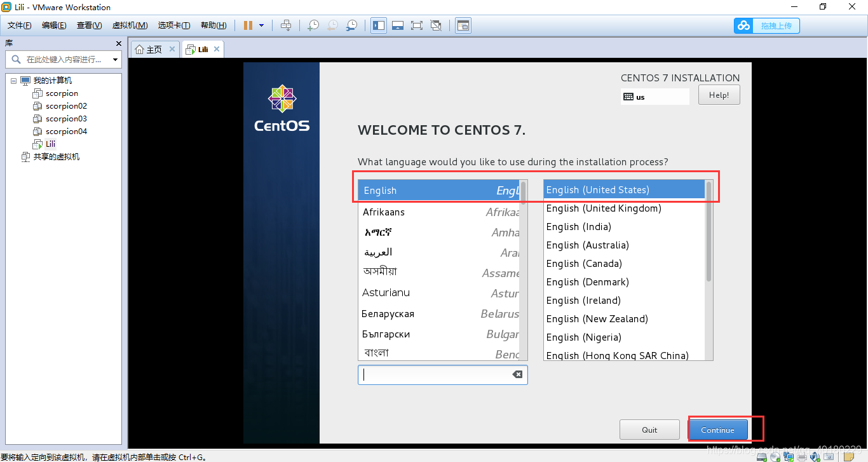The image size is (868, 462).
Task: Open the power options dropdown arrow
Action: click(261, 25)
